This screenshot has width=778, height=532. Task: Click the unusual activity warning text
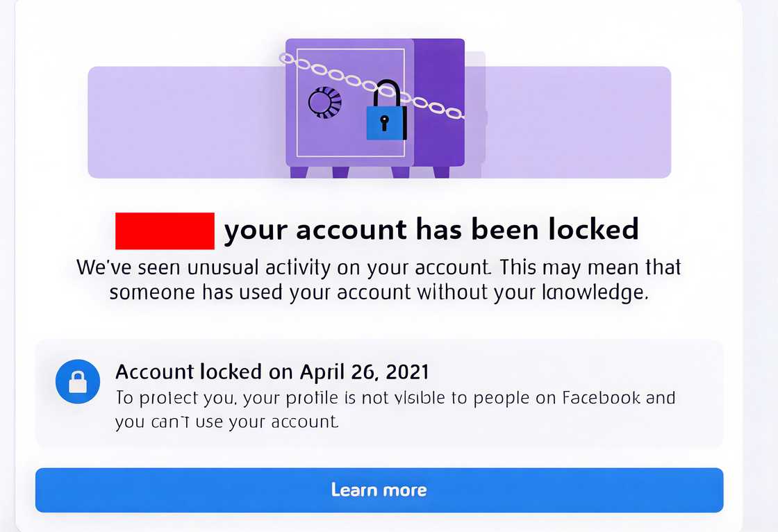click(379, 278)
